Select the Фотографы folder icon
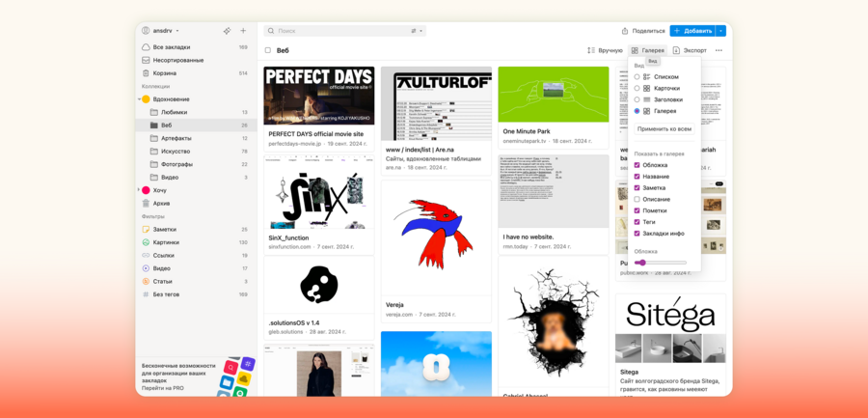This screenshot has height=418, width=868. [x=154, y=164]
